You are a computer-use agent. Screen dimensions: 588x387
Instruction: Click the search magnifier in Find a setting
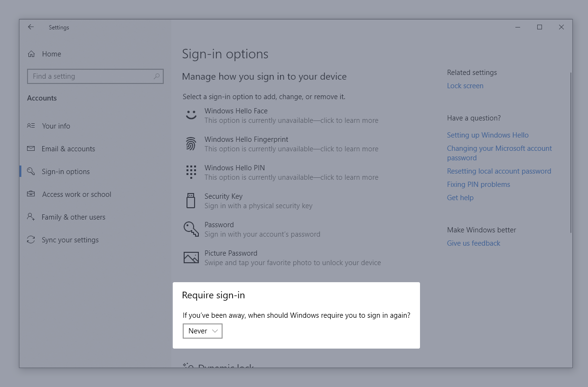pyautogui.click(x=157, y=76)
